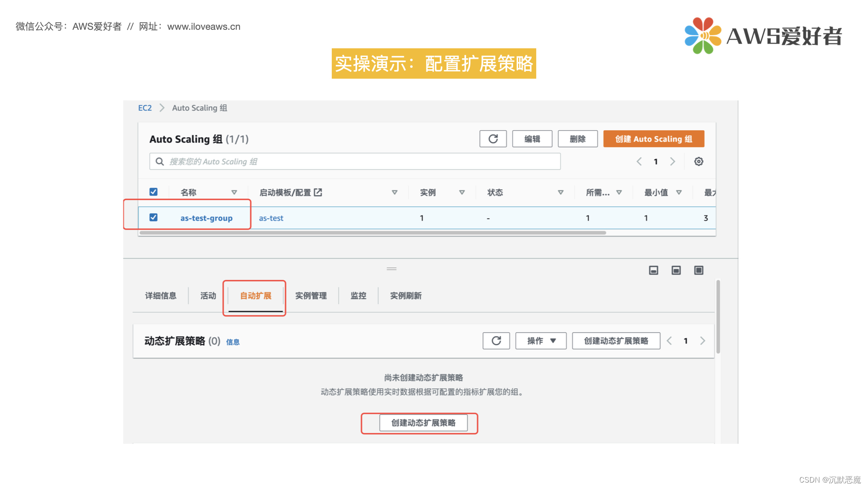Uncheck the as-test-group row checkbox

(154, 217)
